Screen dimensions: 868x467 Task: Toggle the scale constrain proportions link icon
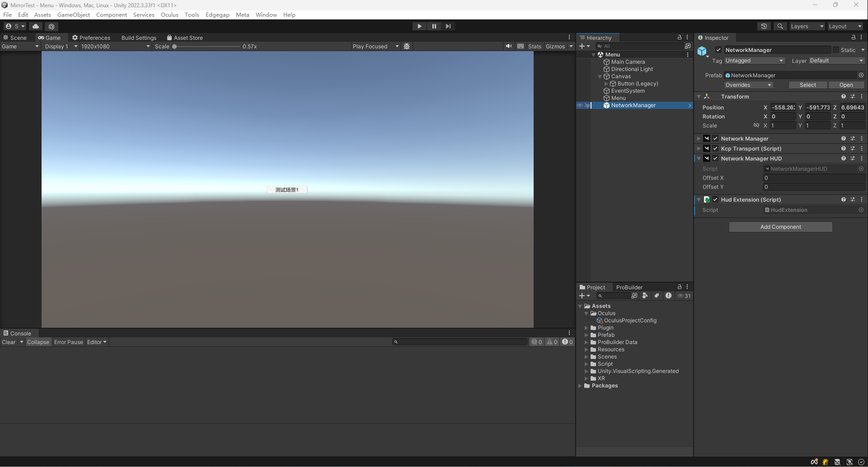point(756,126)
